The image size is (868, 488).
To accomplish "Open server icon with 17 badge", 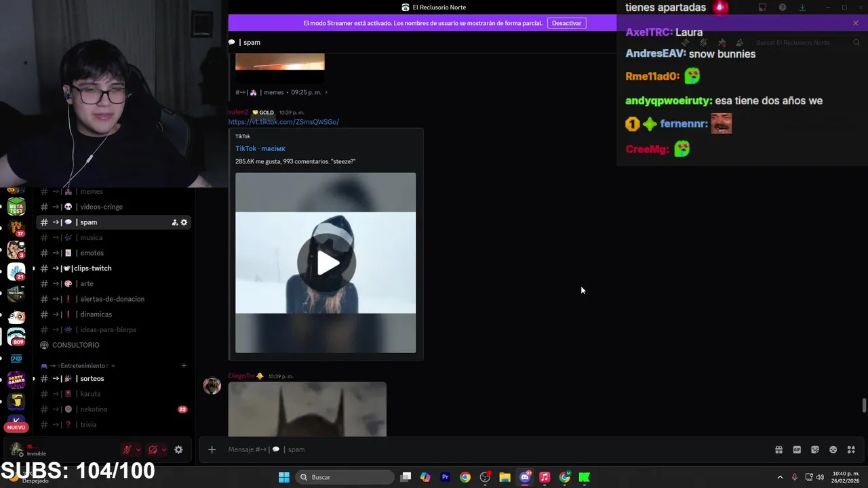I will (16, 228).
